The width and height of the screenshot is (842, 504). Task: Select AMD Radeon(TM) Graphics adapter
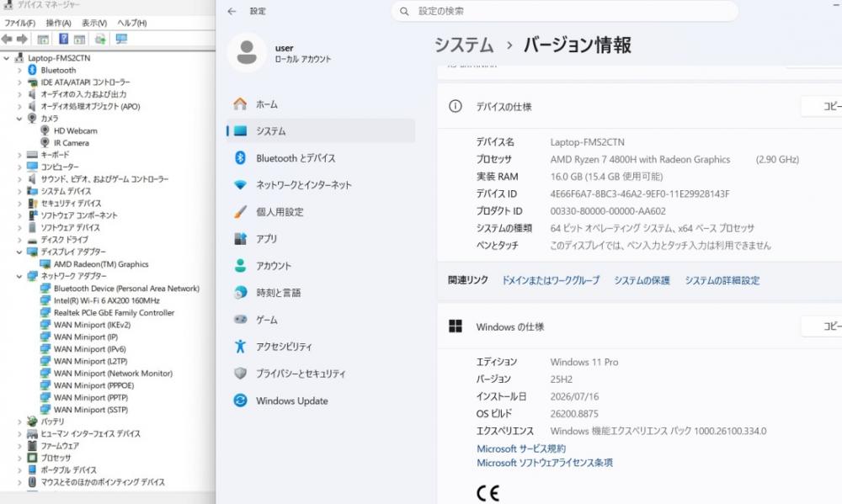(101, 264)
